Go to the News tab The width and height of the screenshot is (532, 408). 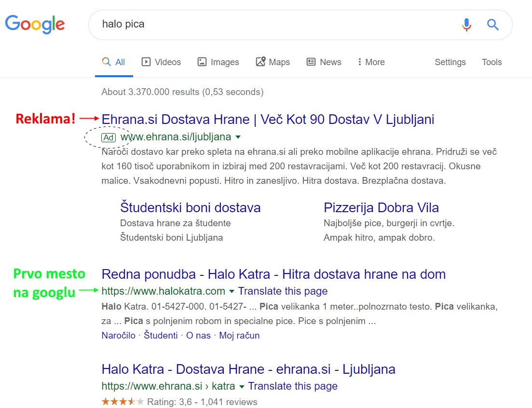click(324, 62)
